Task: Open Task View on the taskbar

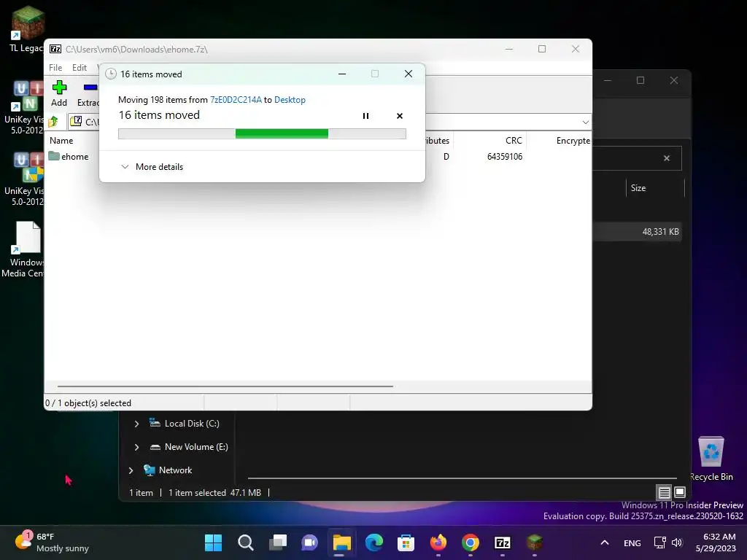Action: click(278, 542)
